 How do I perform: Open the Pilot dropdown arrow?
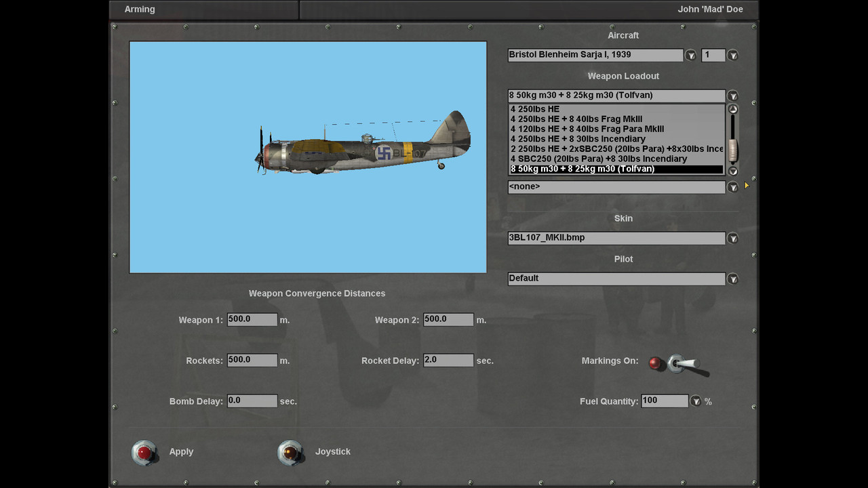733,279
